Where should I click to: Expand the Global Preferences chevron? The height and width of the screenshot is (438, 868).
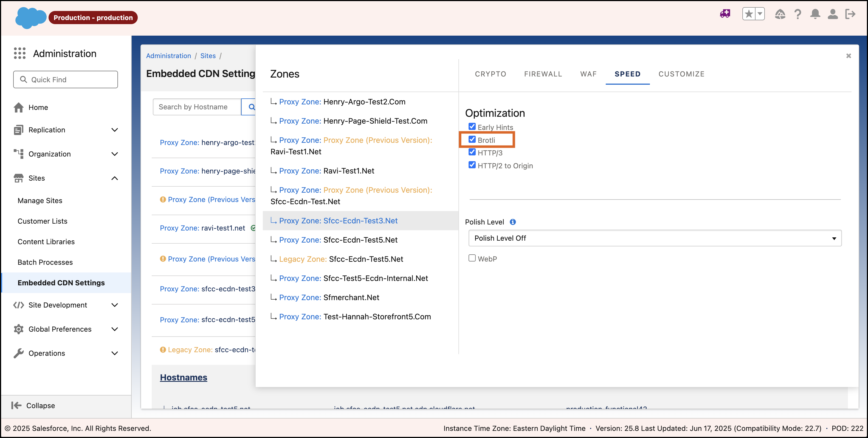pyautogui.click(x=115, y=329)
